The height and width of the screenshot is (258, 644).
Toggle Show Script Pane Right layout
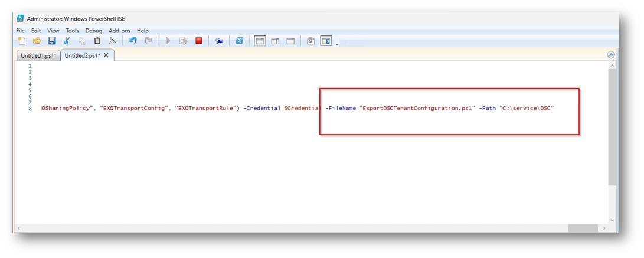[x=275, y=41]
